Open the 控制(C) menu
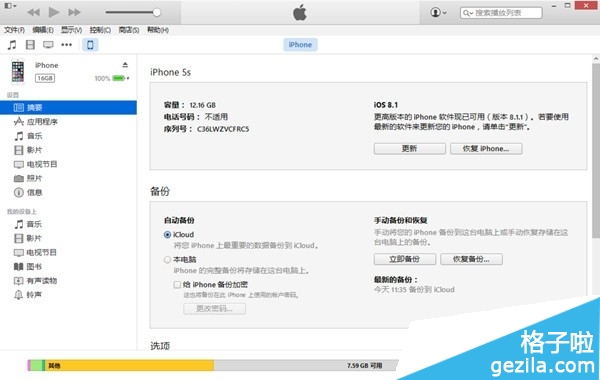This screenshot has width=600, height=380. [x=100, y=30]
